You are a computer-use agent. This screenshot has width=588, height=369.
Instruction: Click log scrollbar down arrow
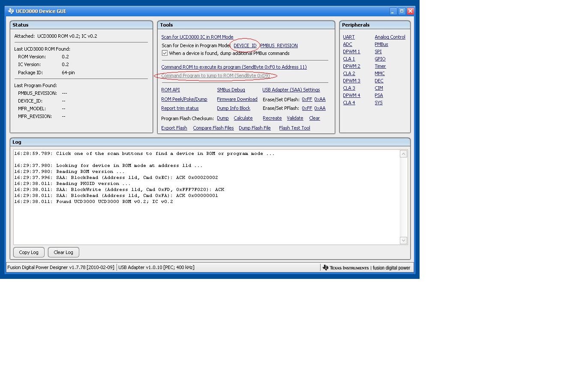click(403, 240)
